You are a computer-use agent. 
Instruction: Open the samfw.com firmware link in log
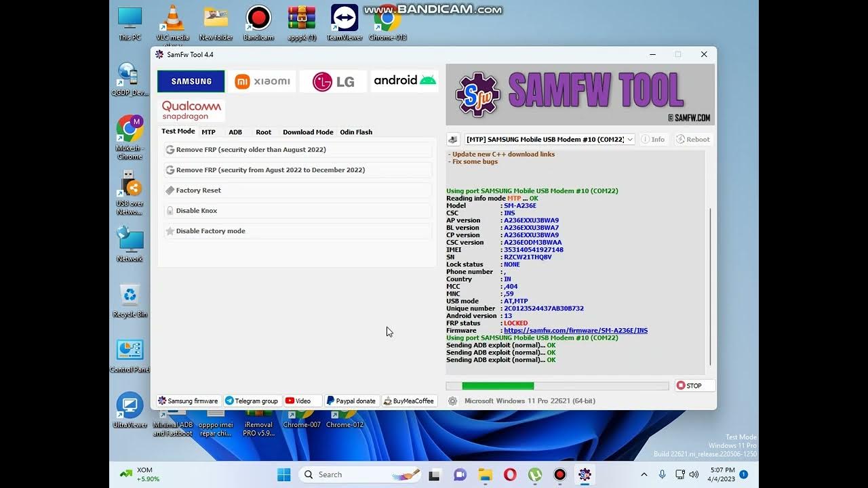point(576,331)
